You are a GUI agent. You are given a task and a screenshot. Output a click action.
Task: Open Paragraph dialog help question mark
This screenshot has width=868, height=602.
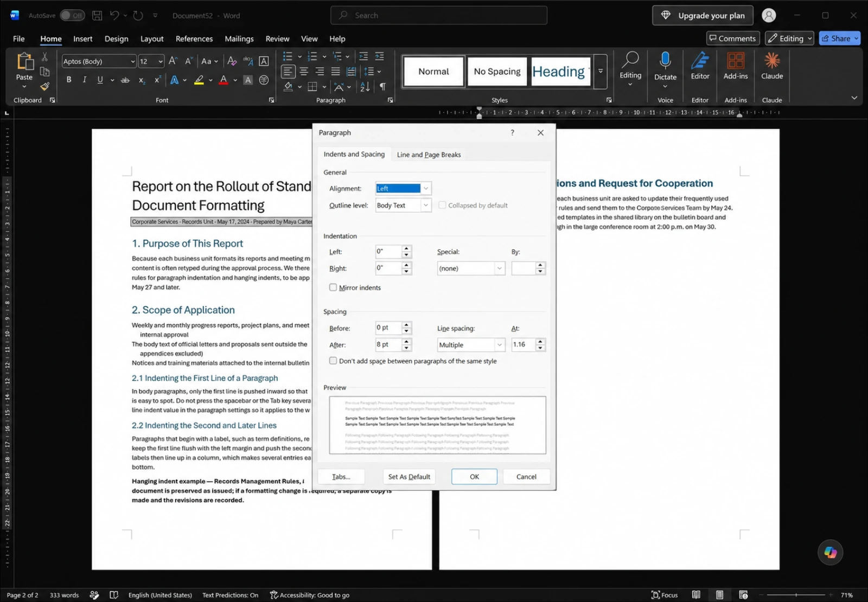coord(512,132)
